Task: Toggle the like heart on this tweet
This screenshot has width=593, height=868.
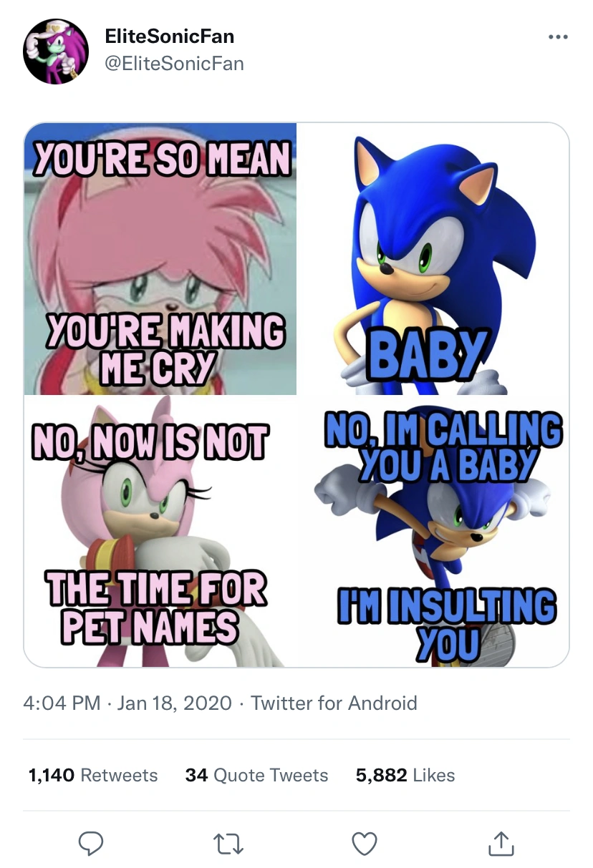Action: [x=365, y=844]
